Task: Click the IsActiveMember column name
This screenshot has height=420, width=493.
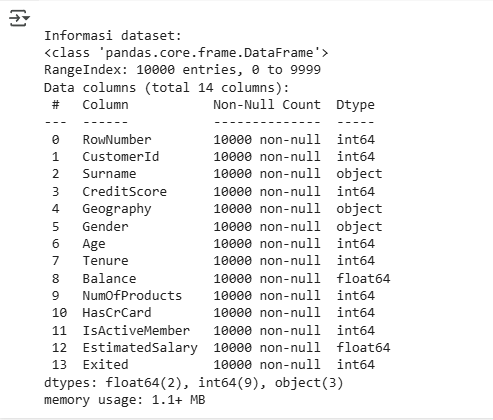Action: point(136,330)
